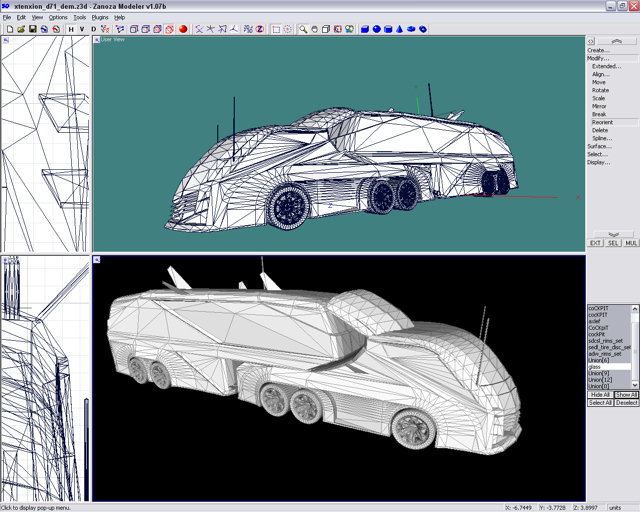Select the magnifier zoom tool
This screenshot has height=512, width=640.
tap(303, 29)
